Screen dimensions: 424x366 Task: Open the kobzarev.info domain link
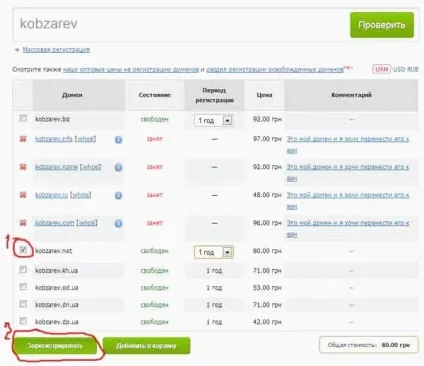tap(54, 139)
